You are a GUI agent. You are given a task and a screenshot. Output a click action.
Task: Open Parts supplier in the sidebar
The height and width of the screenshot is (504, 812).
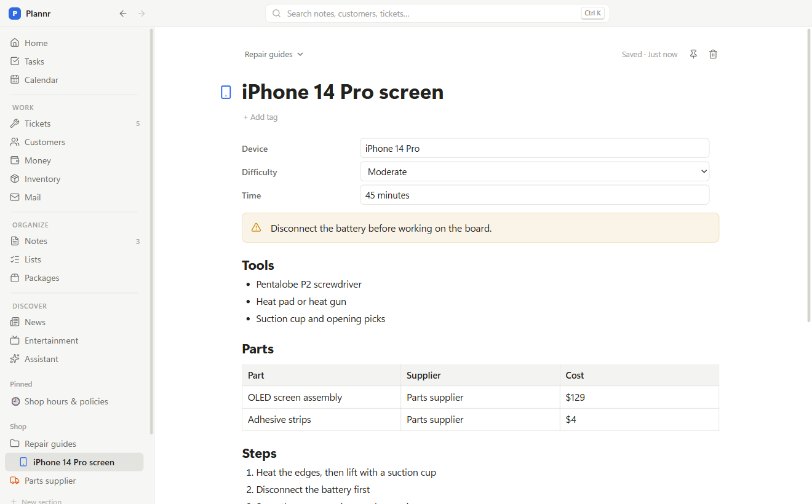pyautogui.click(x=75, y=481)
